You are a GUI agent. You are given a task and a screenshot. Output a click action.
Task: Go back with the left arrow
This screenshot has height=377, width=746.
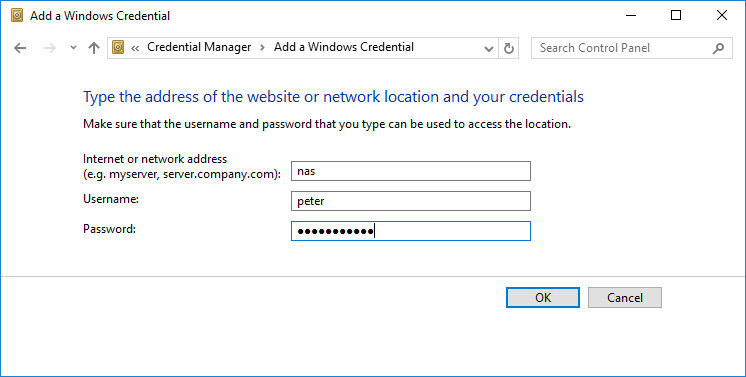pyautogui.click(x=20, y=48)
